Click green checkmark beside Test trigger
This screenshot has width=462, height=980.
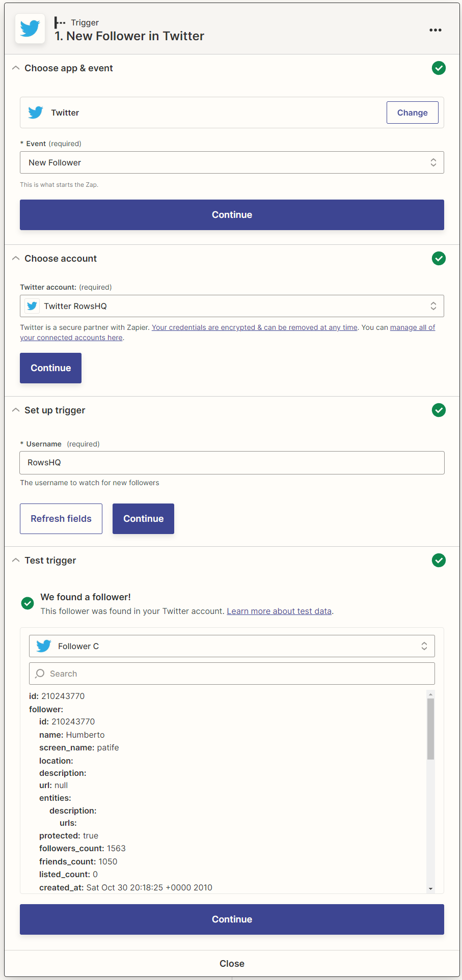point(439,561)
